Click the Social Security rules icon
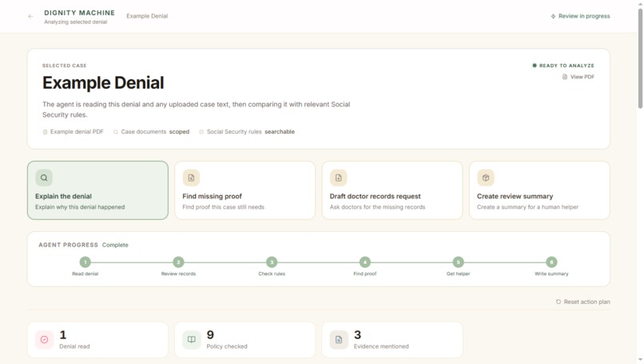 201,132
